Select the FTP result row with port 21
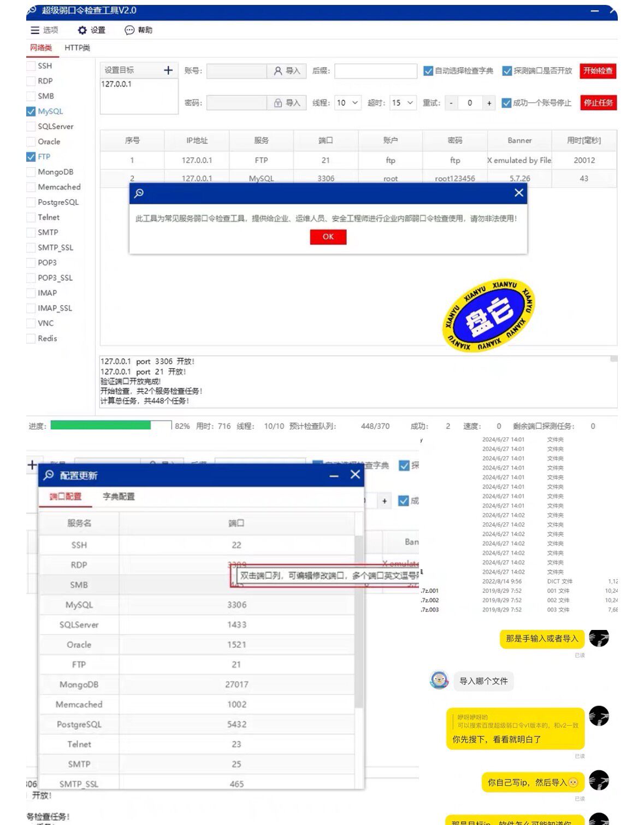 pos(358,160)
